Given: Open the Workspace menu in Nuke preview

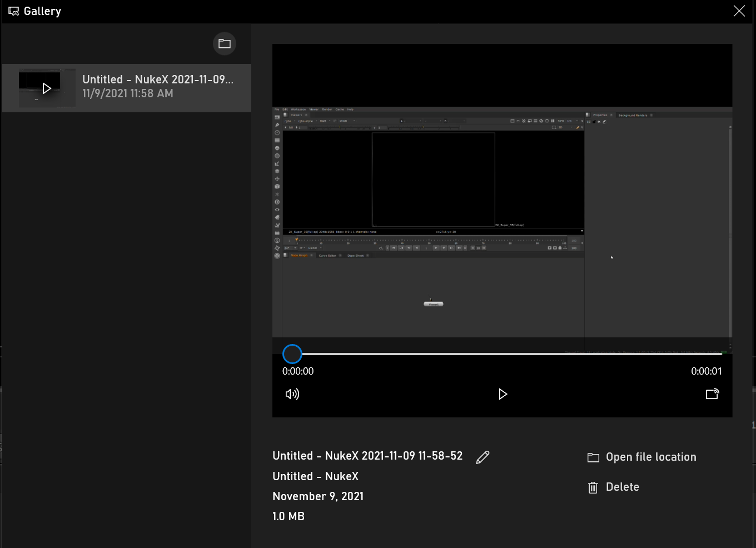Looking at the screenshot, I should click(298, 109).
